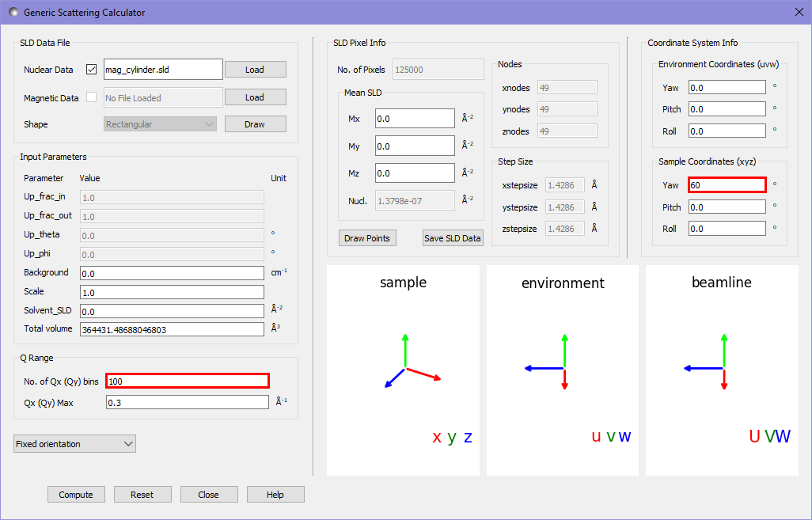Expand the Fixed orientation dropdown
The image size is (812, 520).
(75, 444)
